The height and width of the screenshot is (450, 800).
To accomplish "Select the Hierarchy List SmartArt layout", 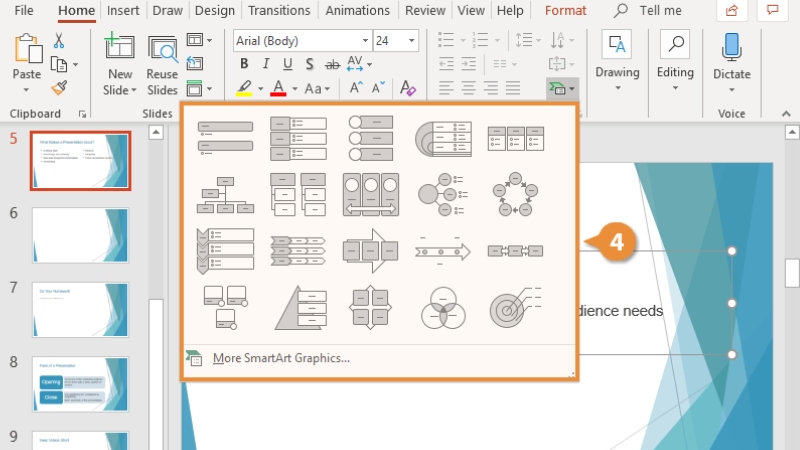I will point(298,194).
